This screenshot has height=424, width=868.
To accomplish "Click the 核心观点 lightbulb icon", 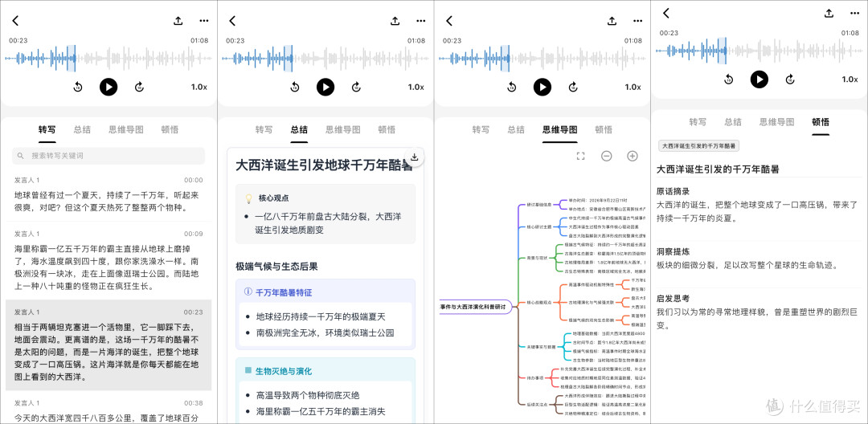I will 249,198.
